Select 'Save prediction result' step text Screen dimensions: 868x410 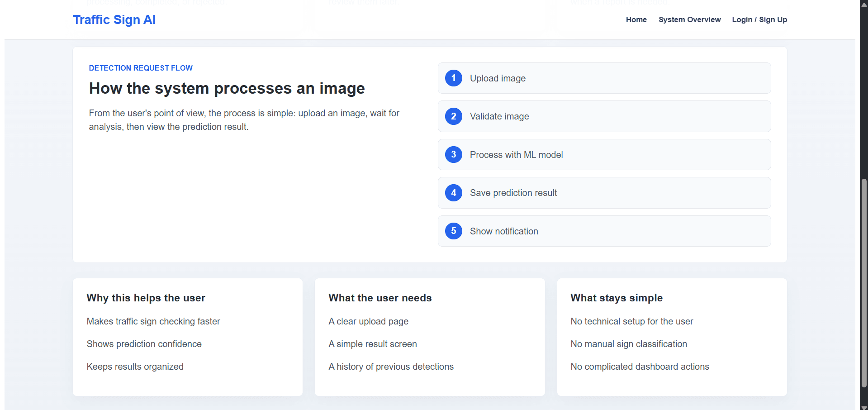[x=513, y=193]
